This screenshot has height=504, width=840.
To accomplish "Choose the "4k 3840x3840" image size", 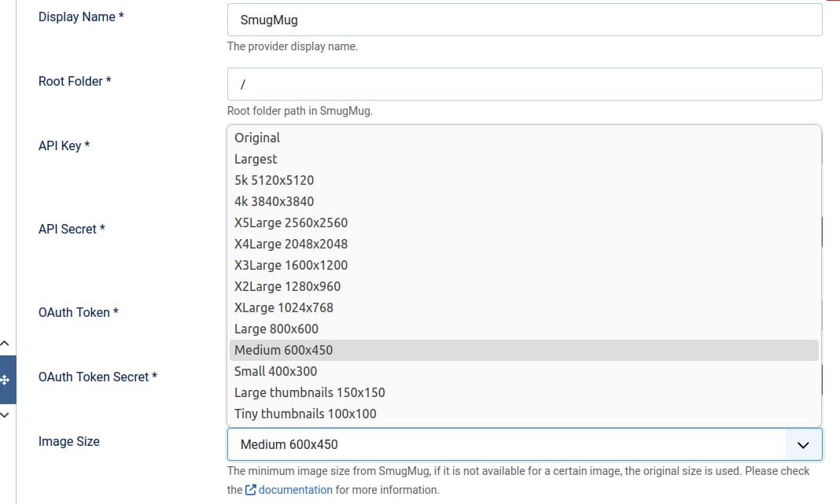I will click(x=274, y=201).
